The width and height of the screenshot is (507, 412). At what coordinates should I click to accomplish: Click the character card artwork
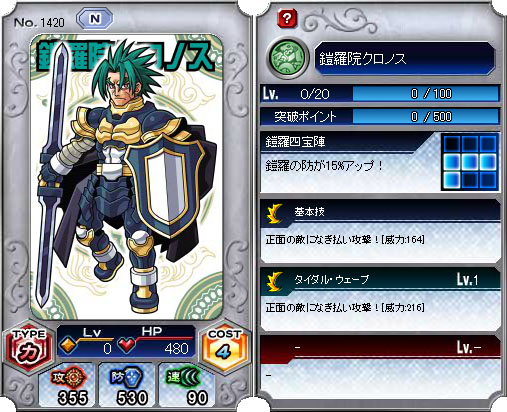click(126, 177)
